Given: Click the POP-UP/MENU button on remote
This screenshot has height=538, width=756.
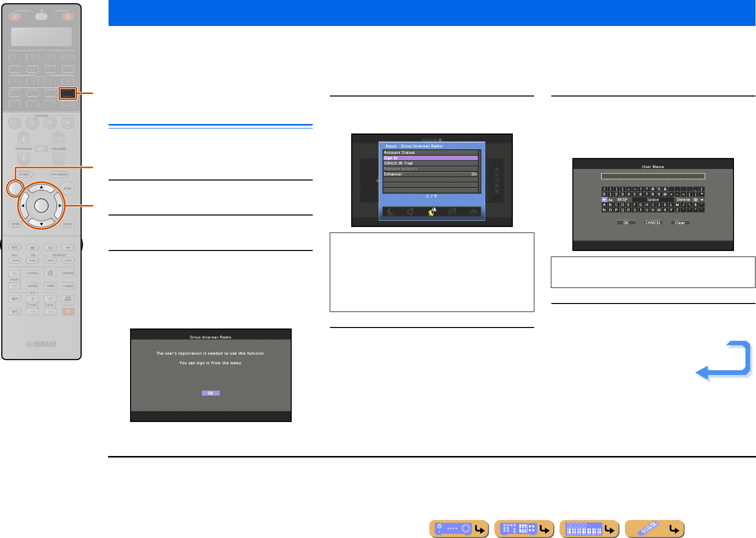Looking at the screenshot, I should pyautogui.click(x=59, y=174).
